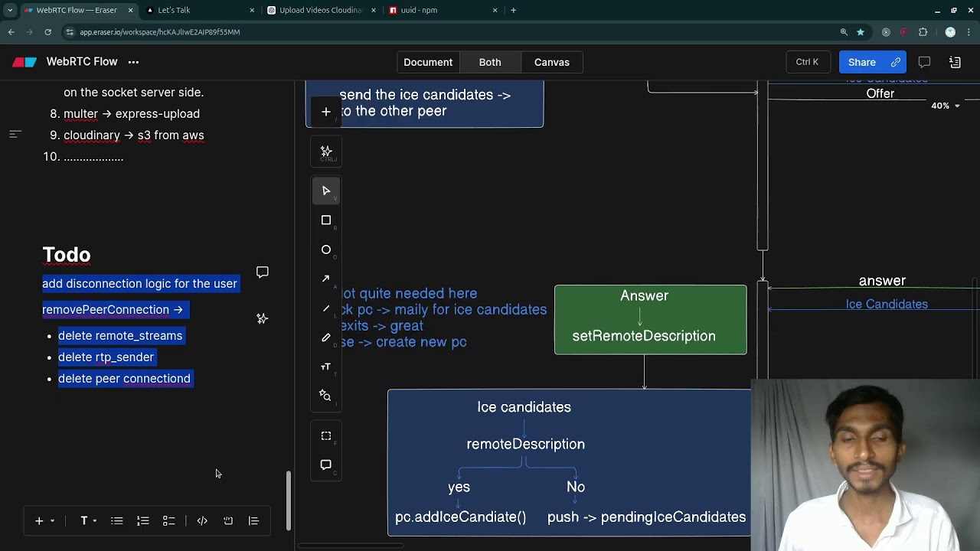
Task: Open the text style T dropdown
Action: point(88,521)
